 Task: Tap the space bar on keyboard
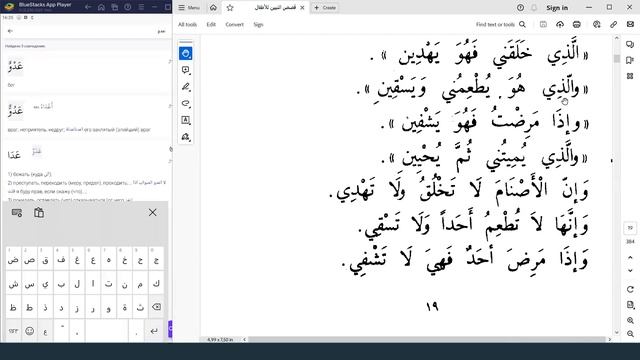tap(107, 331)
